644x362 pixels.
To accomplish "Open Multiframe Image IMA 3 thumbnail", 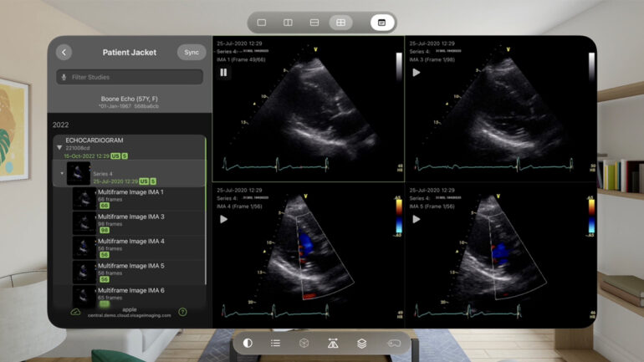I will tap(85, 222).
